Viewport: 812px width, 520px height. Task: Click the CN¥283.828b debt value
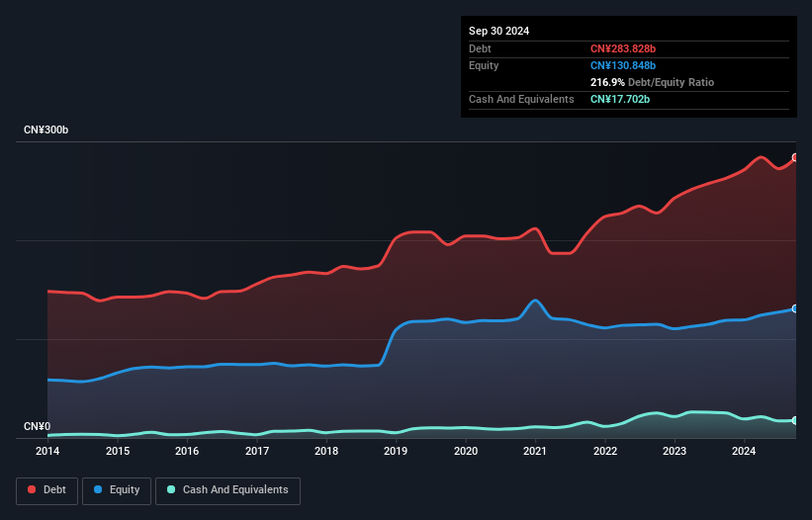[x=623, y=48]
